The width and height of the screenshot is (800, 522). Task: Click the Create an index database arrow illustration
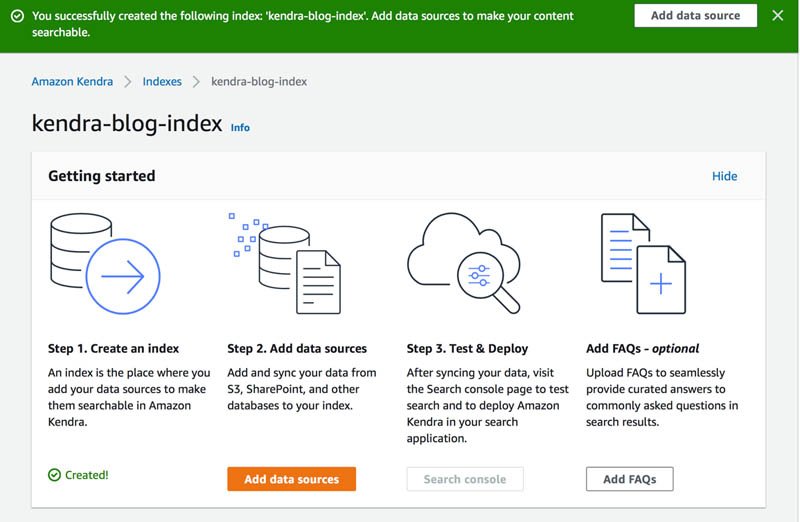click(x=105, y=263)
